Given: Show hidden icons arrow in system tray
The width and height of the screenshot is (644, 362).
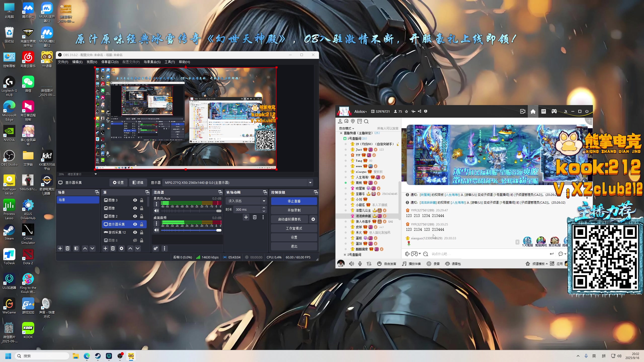Looking at the screenshot, I should click(x=578, y=356).
